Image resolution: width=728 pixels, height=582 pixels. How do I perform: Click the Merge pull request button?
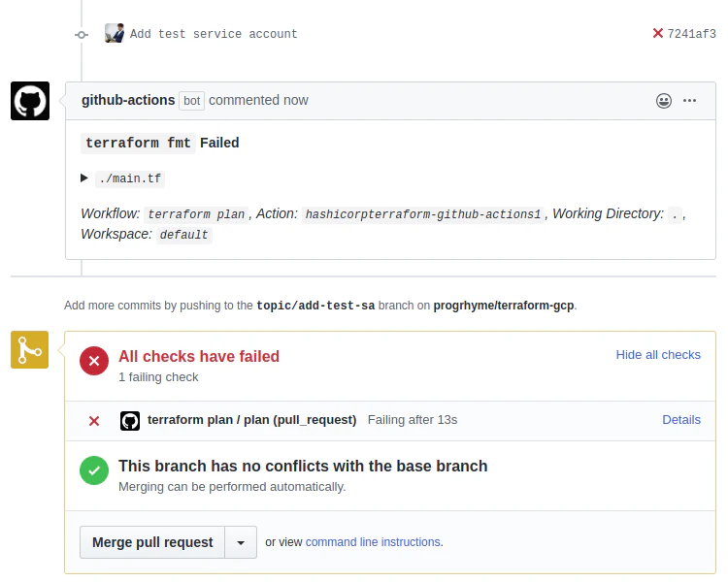pyautogui.click(x=152, y=542)
